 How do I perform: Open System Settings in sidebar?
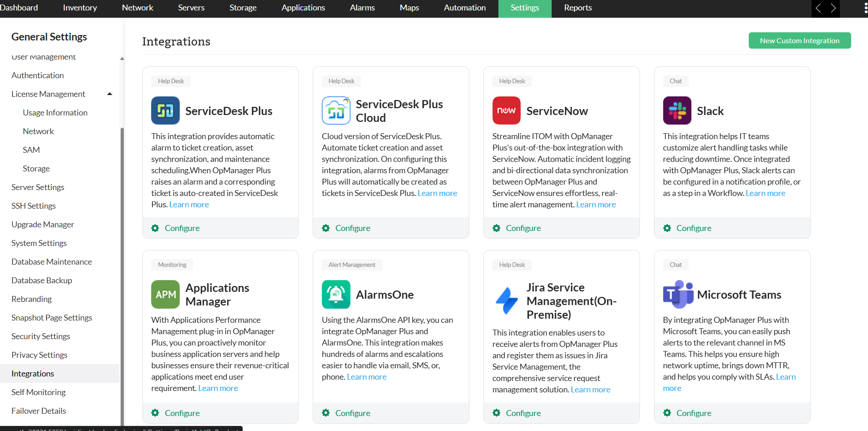pos(39,243)
